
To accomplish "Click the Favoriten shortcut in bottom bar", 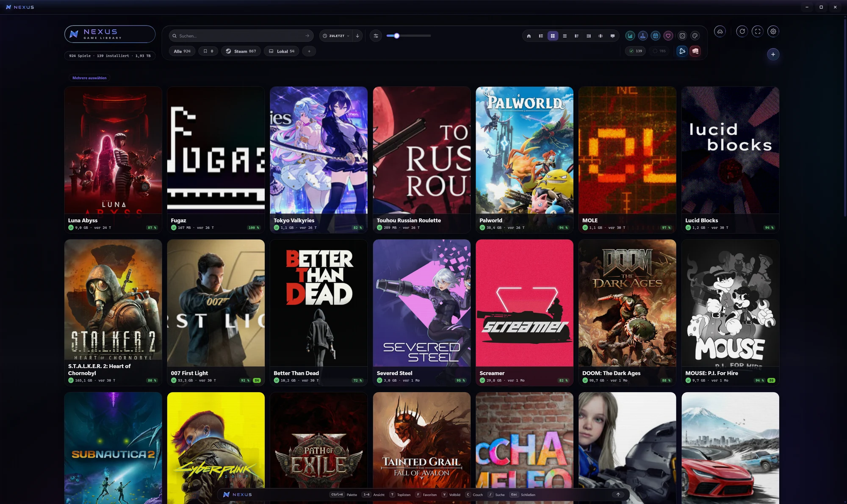I will coord(426,495).
